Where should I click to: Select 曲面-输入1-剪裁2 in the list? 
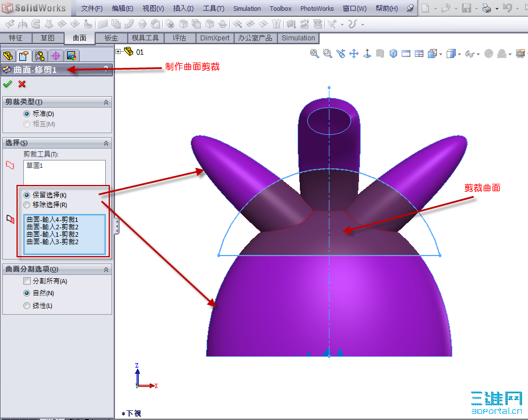tap(52, 234)
